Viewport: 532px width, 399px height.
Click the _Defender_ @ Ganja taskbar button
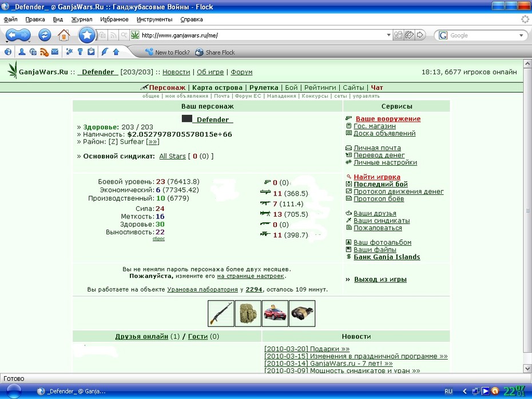click(72, 391)
